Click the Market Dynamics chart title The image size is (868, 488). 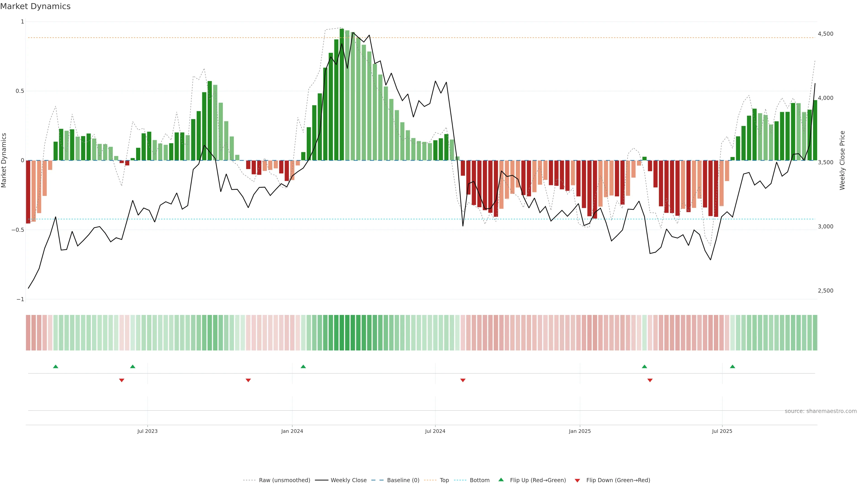35,6
